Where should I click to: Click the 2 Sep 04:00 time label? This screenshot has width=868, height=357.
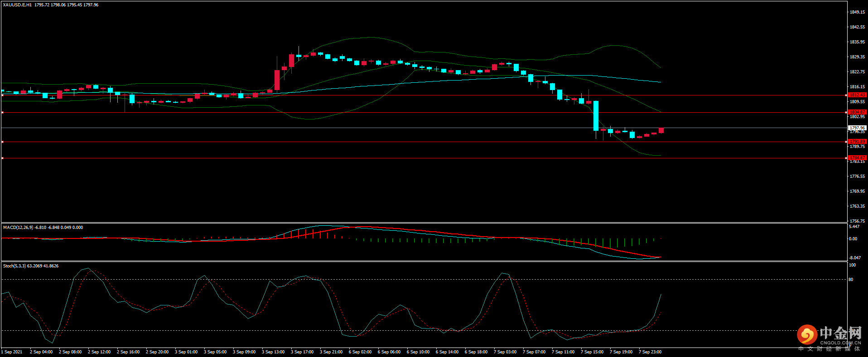coord(41,352)
